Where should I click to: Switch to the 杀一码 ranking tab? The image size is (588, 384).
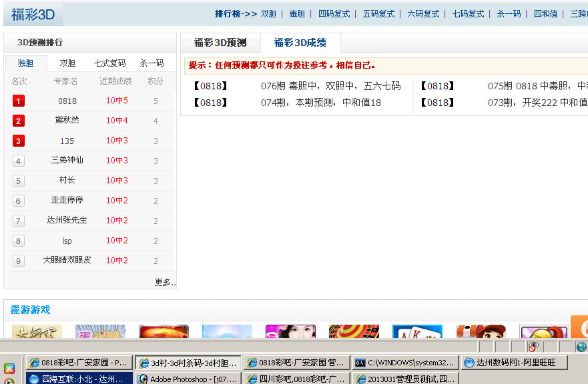coord(152,63)
